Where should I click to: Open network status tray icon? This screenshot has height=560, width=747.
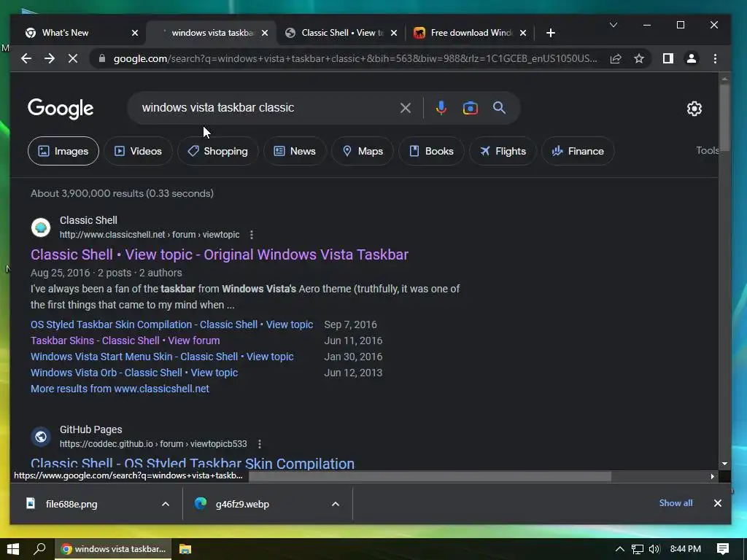point(637,549)
